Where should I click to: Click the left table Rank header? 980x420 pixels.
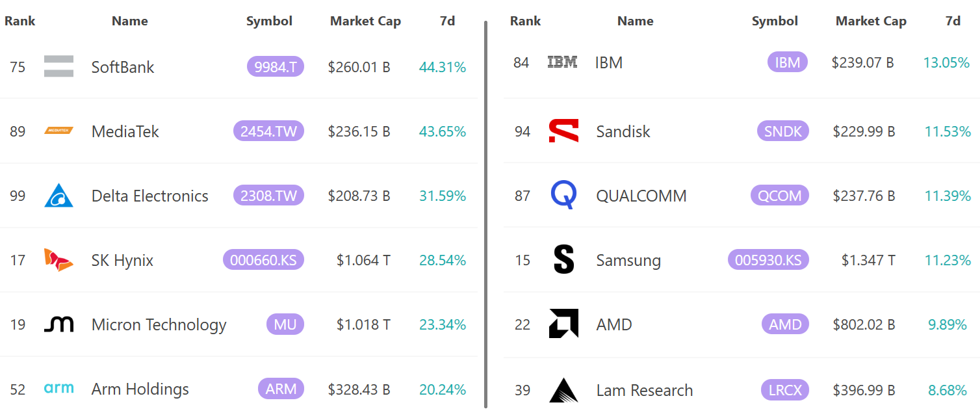(20, 21)
